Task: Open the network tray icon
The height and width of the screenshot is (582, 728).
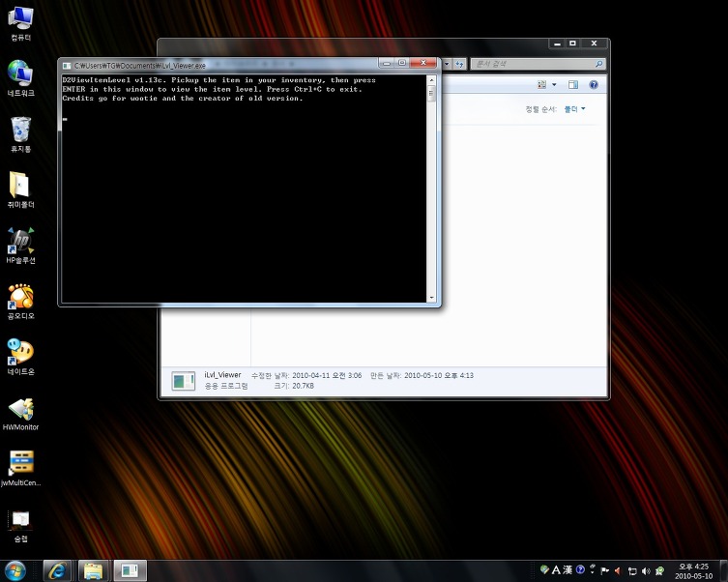Action: click(632, 570)
